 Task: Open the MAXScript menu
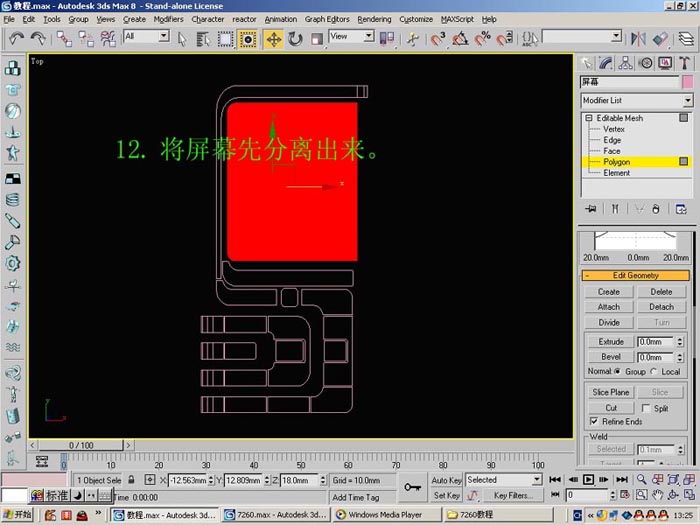point(457,19)
